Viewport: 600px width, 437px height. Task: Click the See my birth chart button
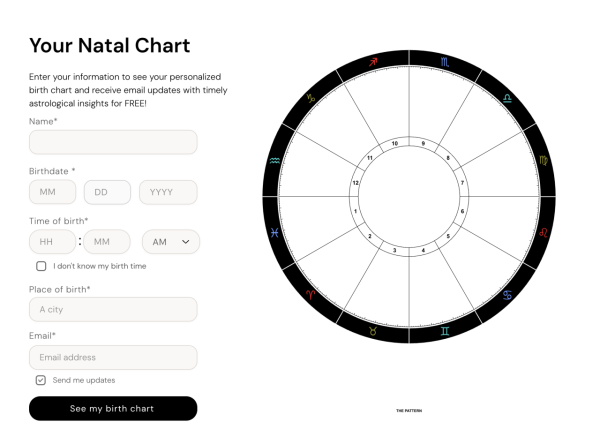[113, 408]
